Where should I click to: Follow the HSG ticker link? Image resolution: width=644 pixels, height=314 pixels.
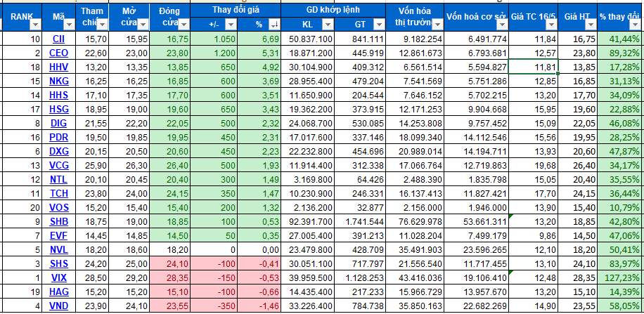coord(59,109)
